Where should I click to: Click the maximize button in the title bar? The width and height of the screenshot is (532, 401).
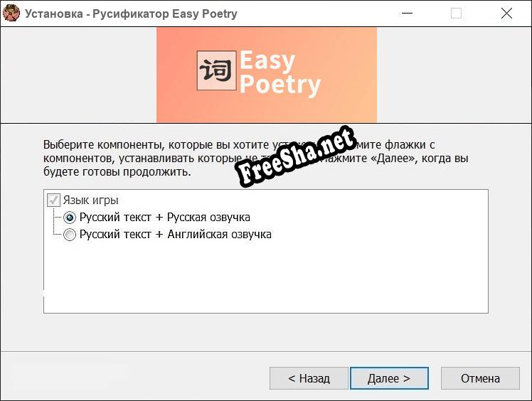point(456,14)
